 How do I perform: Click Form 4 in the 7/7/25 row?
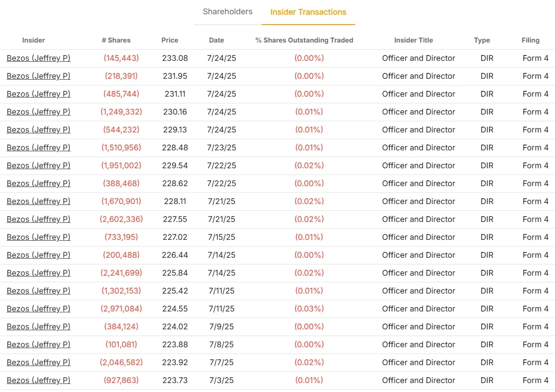[x=535, y=362]
